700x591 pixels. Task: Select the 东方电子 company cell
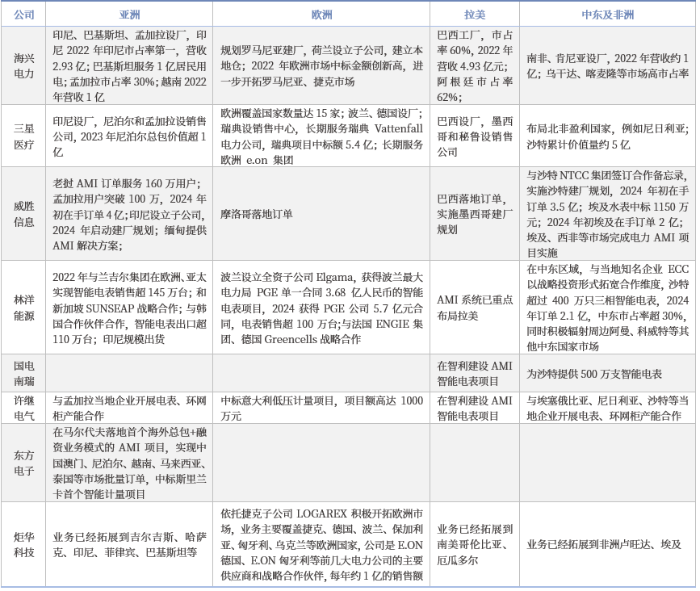click(23, 463)
